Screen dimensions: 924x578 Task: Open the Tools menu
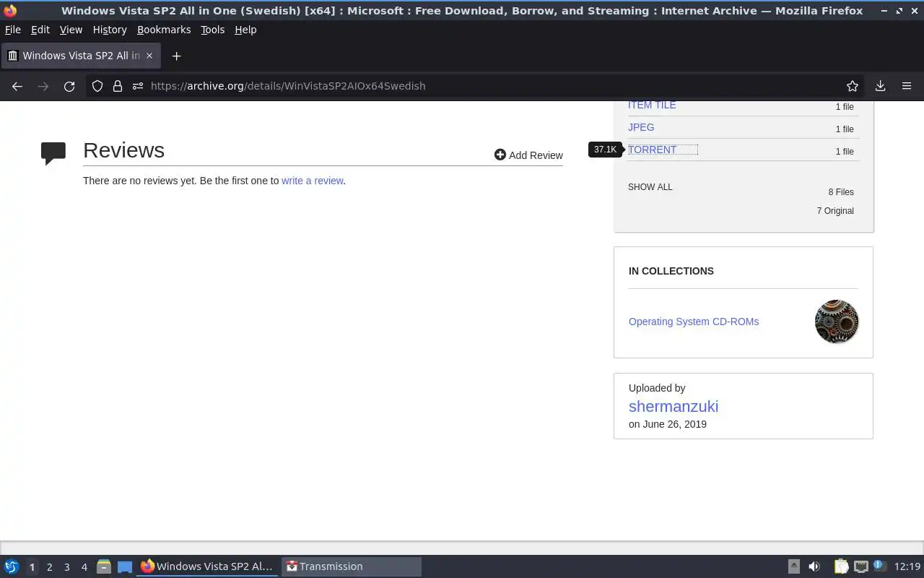pyautogui.click(x=213, y=30)
